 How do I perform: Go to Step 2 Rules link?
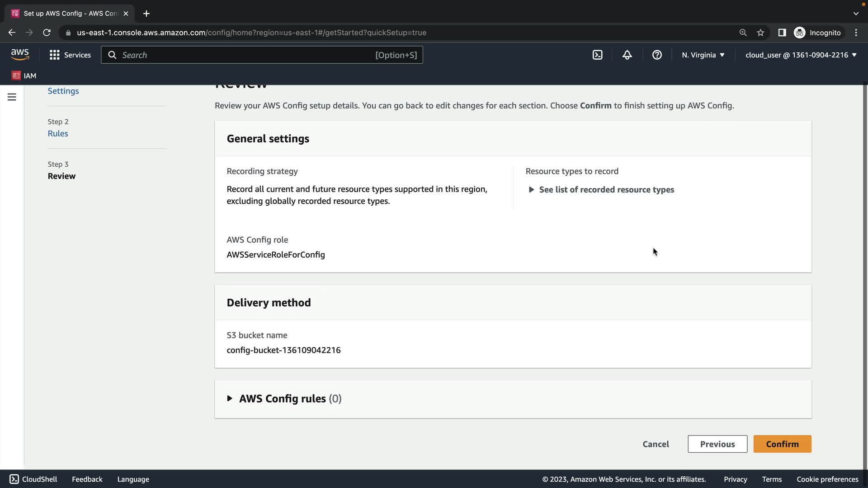[x=58, y=133]
